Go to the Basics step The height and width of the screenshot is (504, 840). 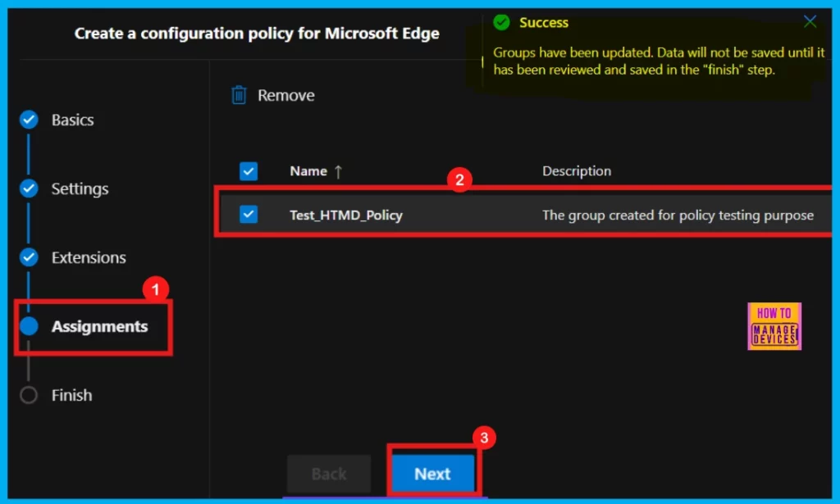[72, 120]
